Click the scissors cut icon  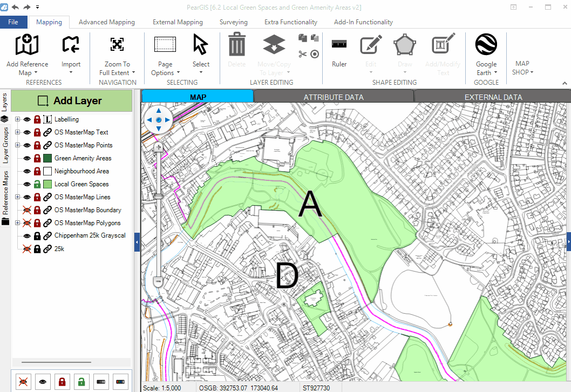(x=302, y=55)
